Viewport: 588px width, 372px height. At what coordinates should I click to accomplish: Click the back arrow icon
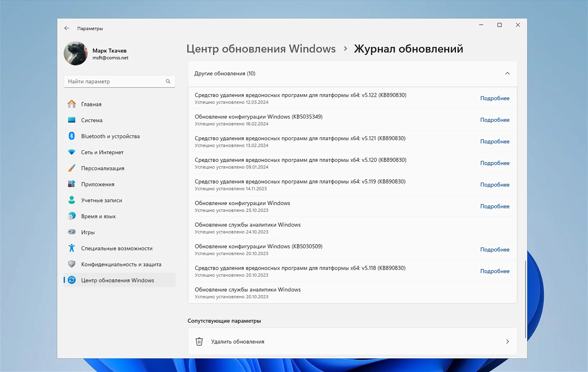point(67,28)
